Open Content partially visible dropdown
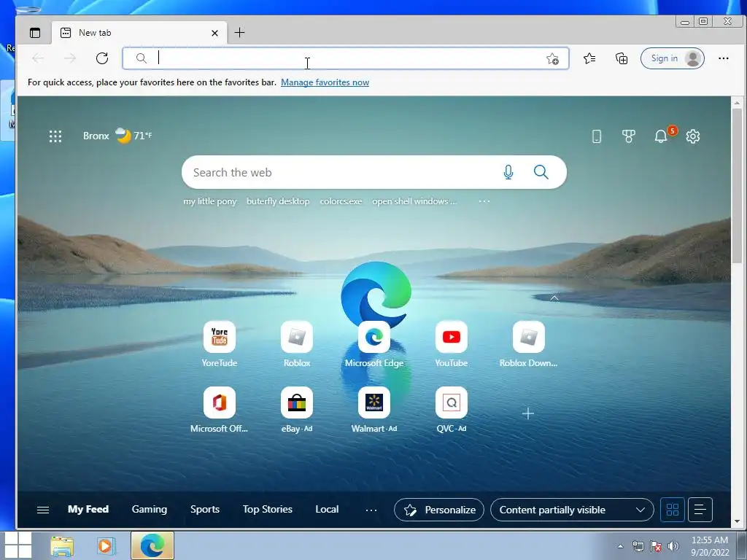The width and height of the screenshot is (747, 560). coord(572,510)
